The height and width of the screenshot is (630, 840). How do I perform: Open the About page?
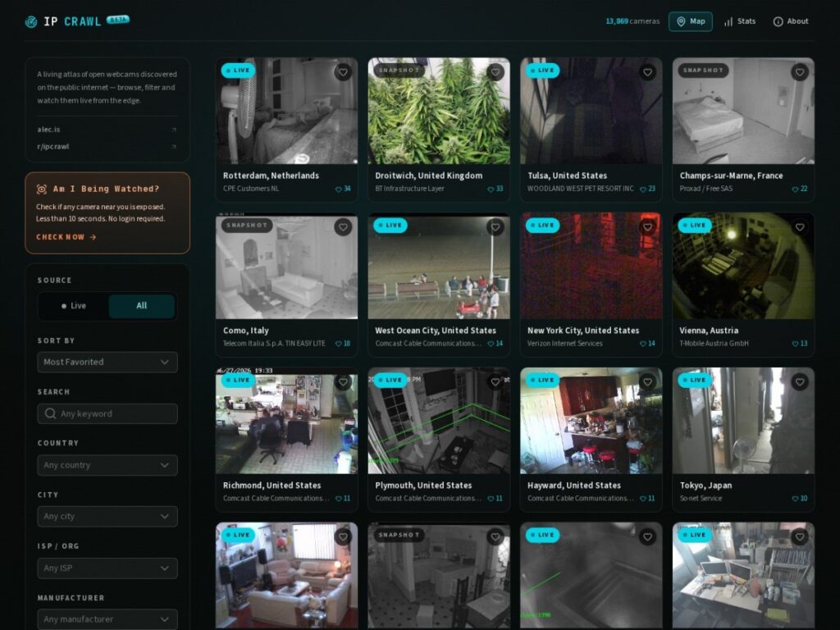791,21
